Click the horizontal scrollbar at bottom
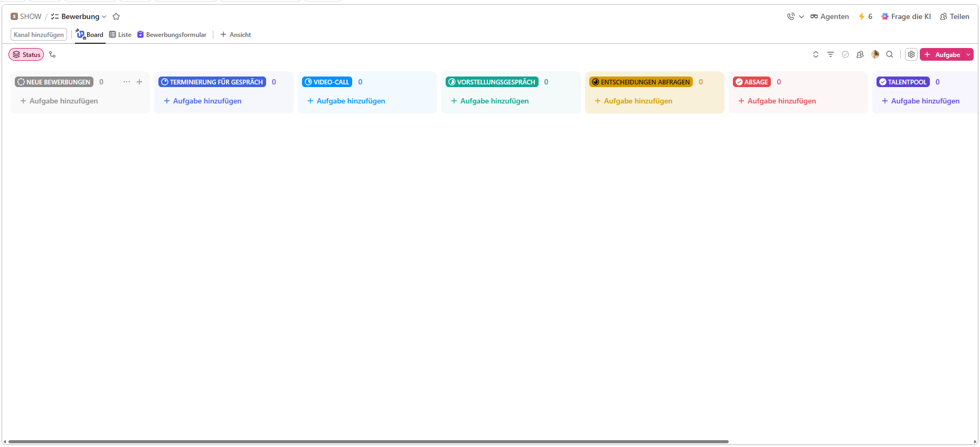Viewport: 980px width, 447px height. tap(369, 442)
